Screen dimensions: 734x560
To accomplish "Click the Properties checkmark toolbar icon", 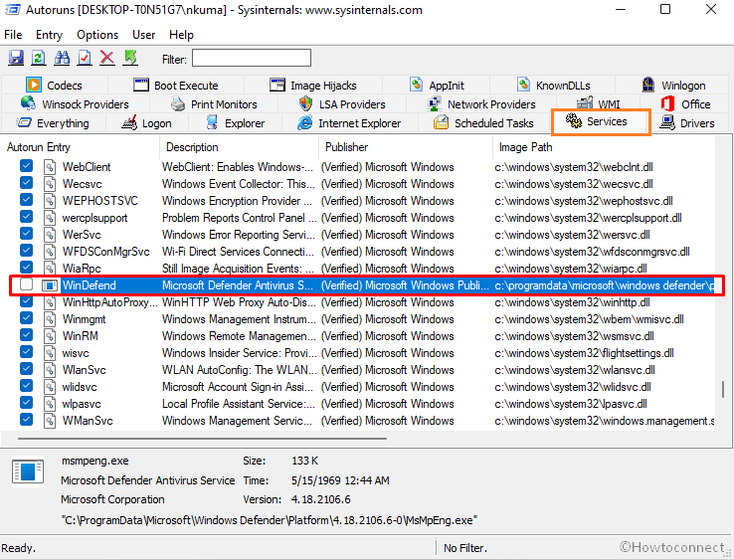I will [85, 58].
